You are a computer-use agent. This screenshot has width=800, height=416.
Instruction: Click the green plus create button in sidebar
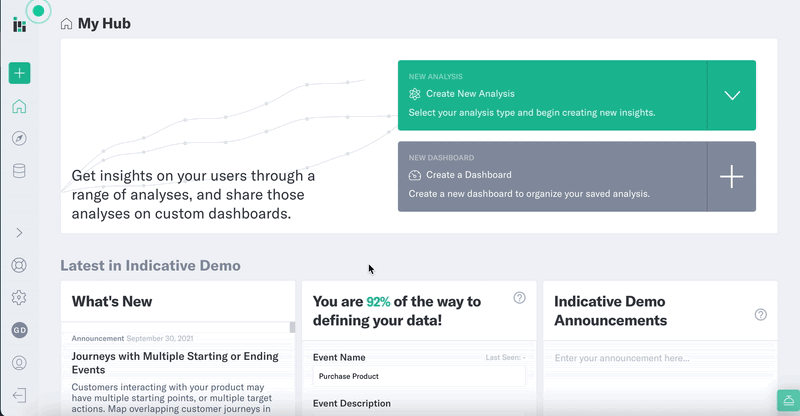[19, 73]
